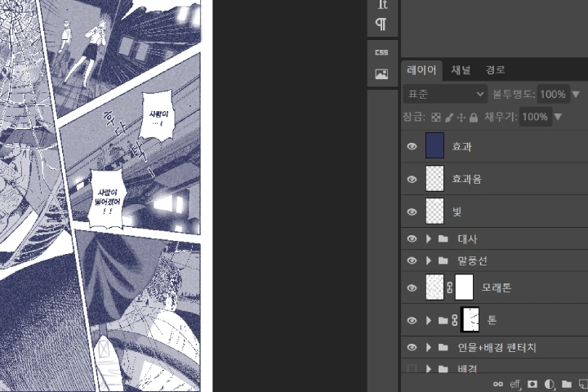Lock transparent pixels checkerboard icon

pos(436,118)
